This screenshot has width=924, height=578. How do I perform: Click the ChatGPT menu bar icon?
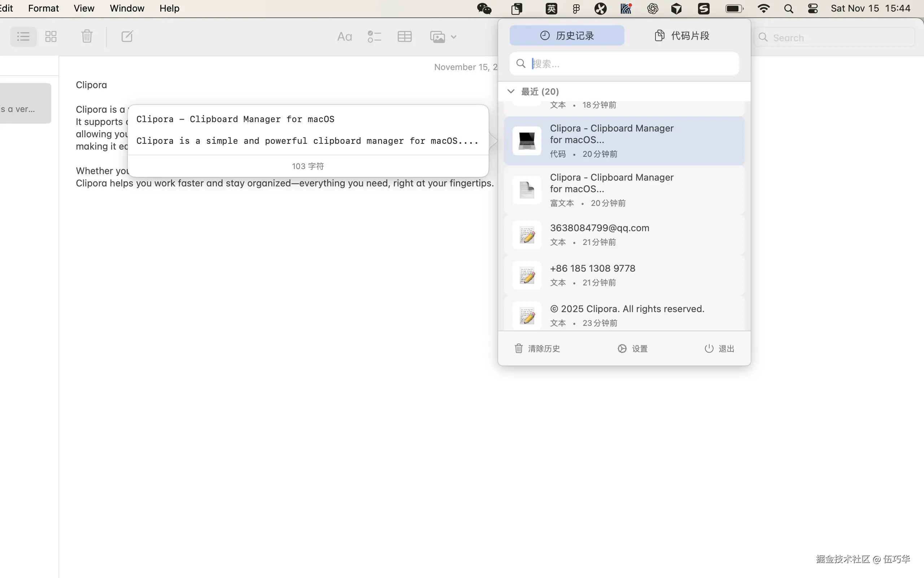coord(653,8)
